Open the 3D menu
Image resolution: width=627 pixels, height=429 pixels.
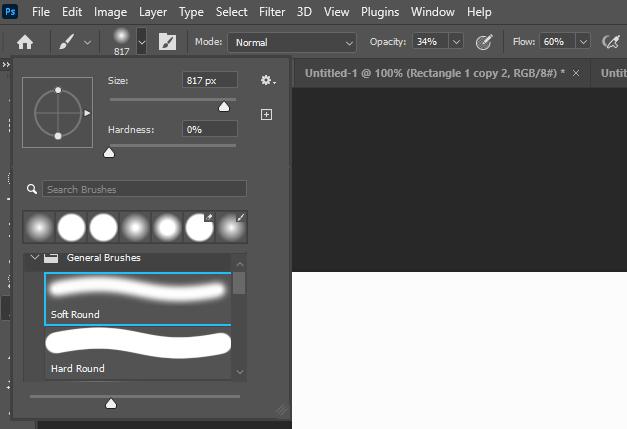point(304,12)
